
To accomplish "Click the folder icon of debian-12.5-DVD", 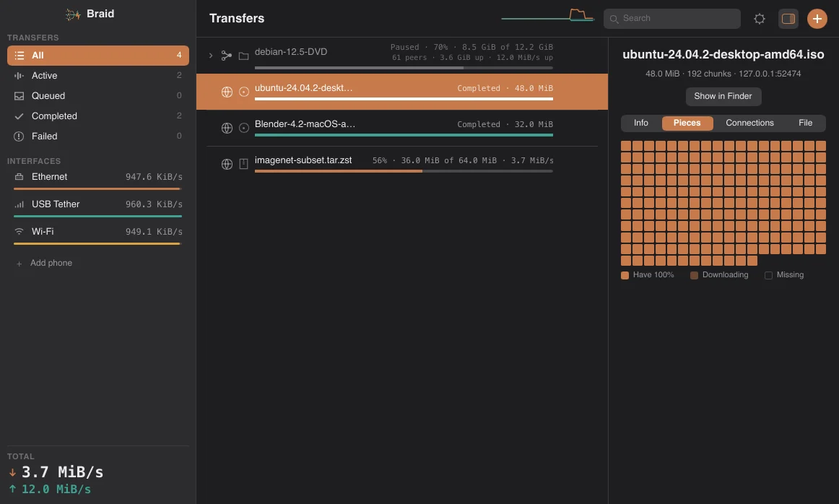I will point(243,56).
